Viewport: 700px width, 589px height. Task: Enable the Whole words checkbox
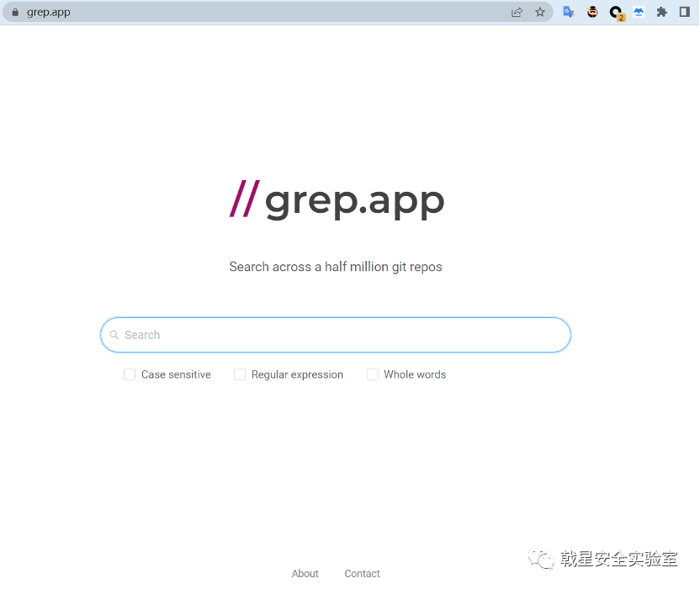pyautogui.click(x=373, y=374)
